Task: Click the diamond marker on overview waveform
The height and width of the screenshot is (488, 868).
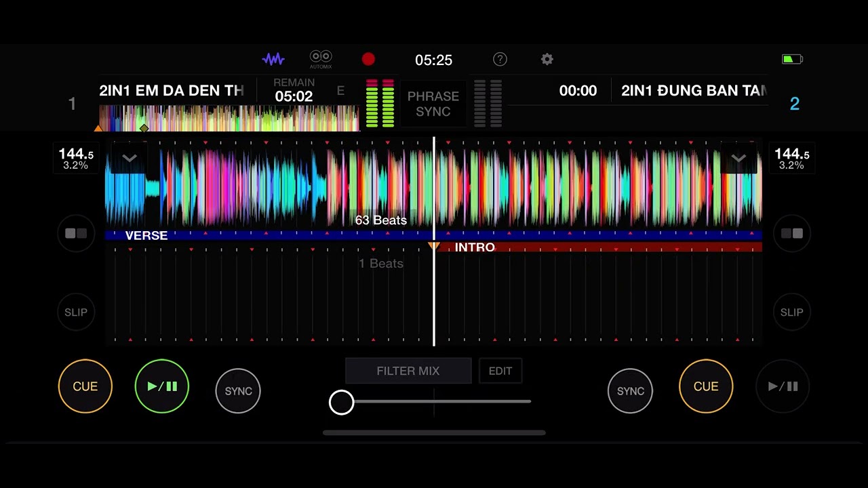Action: (x=144, y=128)
